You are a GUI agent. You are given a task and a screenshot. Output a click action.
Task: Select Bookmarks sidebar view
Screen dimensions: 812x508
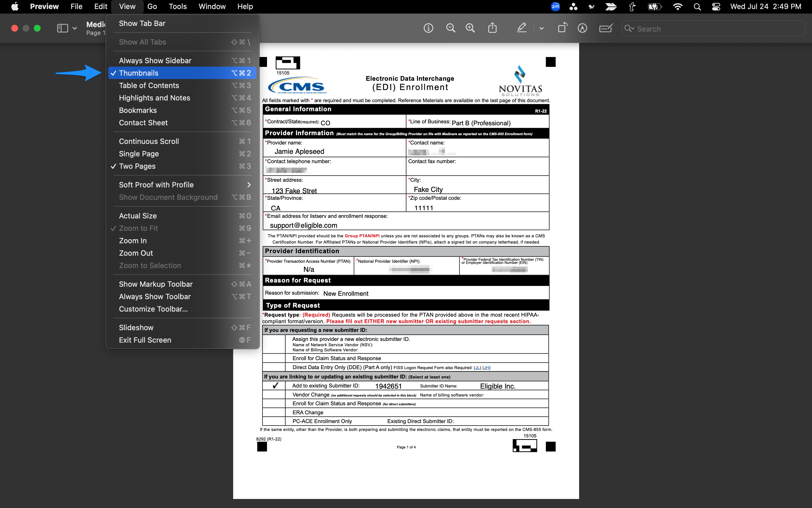click(182, 110)
